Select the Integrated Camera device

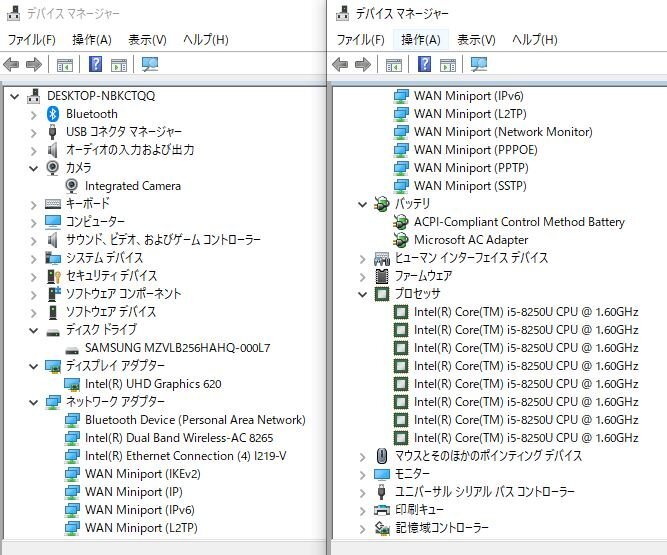click(x=132, y=186)
